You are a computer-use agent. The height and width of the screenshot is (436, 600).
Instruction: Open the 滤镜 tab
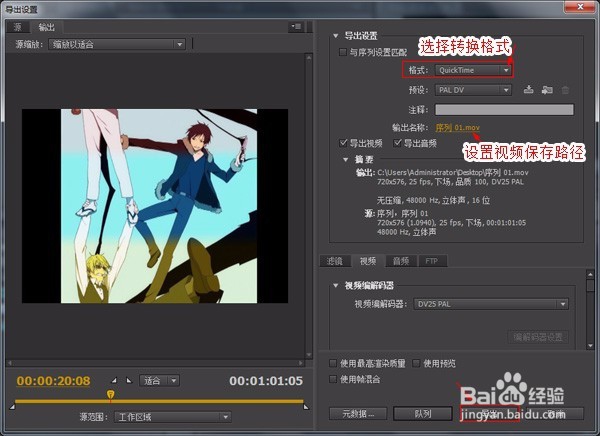click(x=335, y=261)
